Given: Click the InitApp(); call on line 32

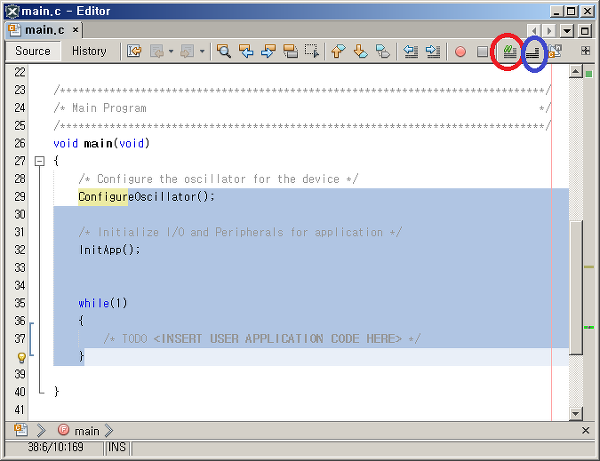Looking at the screenshot, I should [x=110, y=250].
